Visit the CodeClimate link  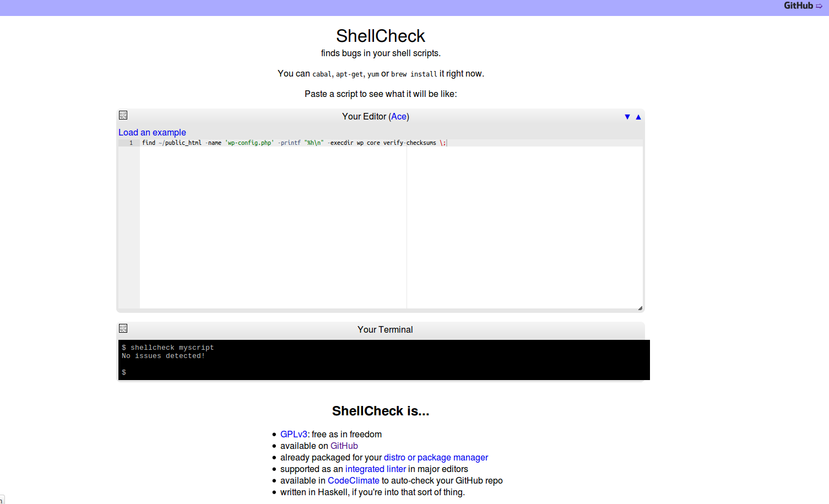(x=353, y=480)
